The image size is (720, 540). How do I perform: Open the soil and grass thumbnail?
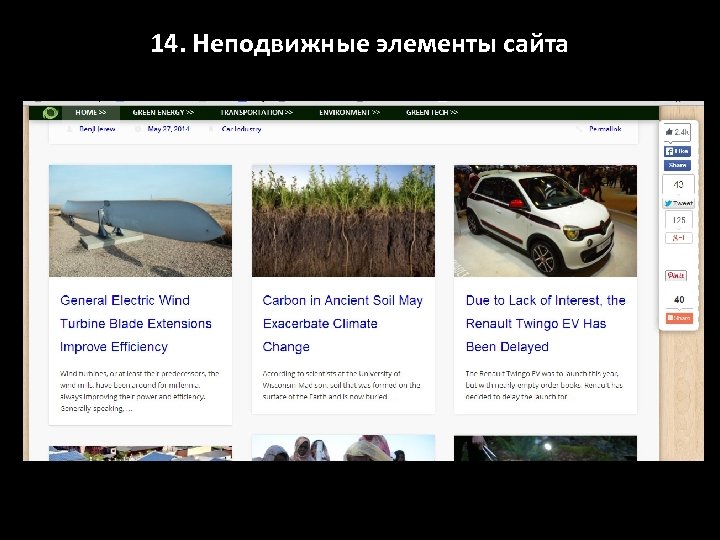tap(343, 221)
